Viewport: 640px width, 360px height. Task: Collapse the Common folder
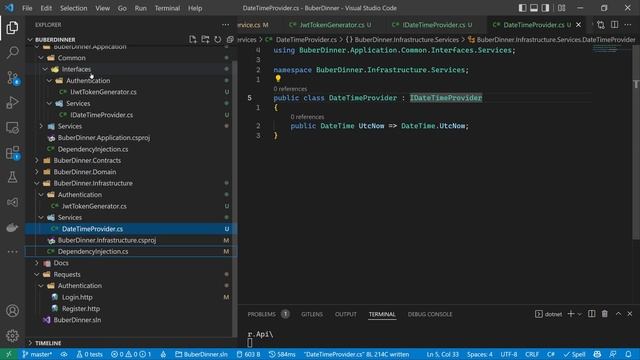(x=41, y=58)
